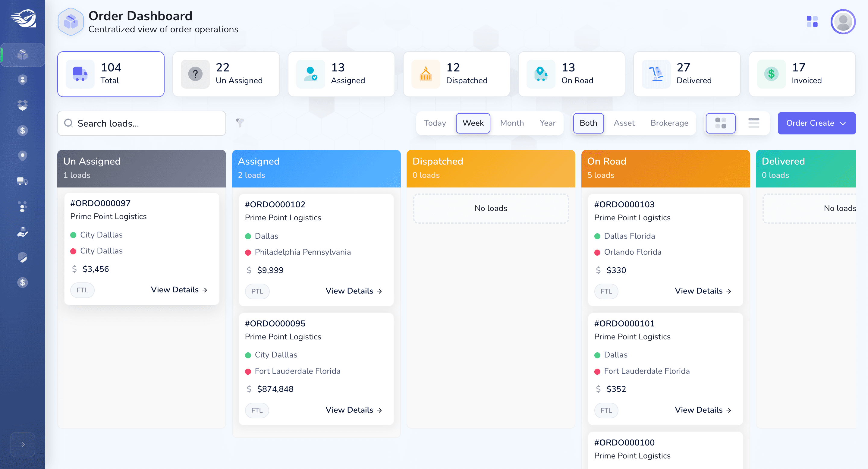Open the Order Create dropdown
This screenshot has width=868, height=469.
pyautogui.click(x=816, y=123)
